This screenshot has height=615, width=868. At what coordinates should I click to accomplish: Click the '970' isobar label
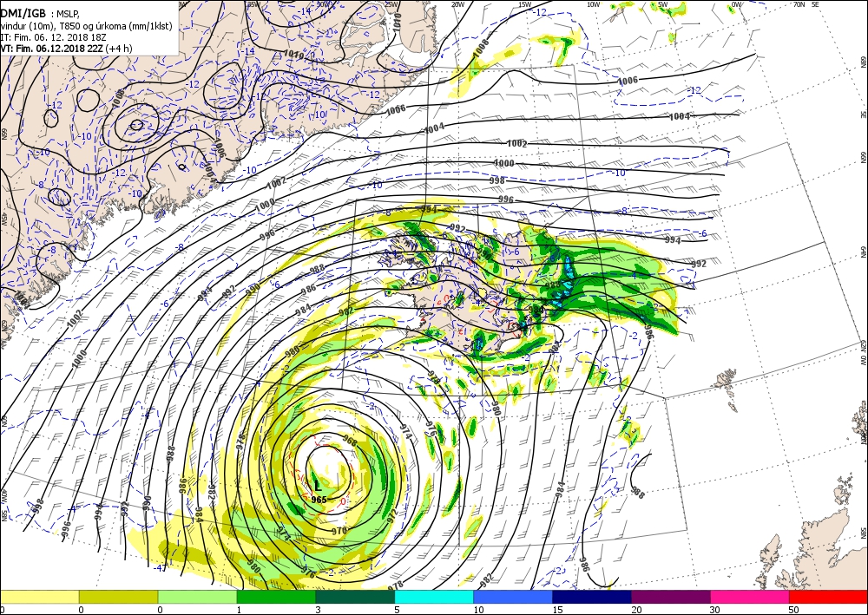pos(339,531)
